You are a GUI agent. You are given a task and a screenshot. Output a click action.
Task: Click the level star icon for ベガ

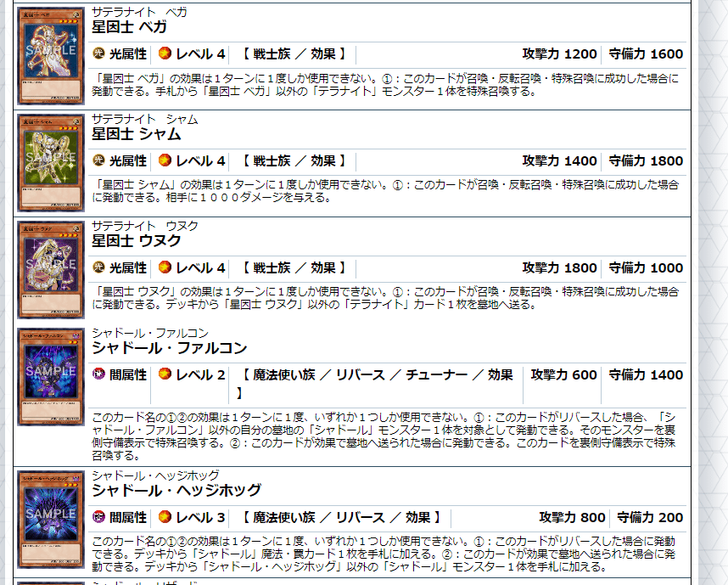(x=165, y=53)
